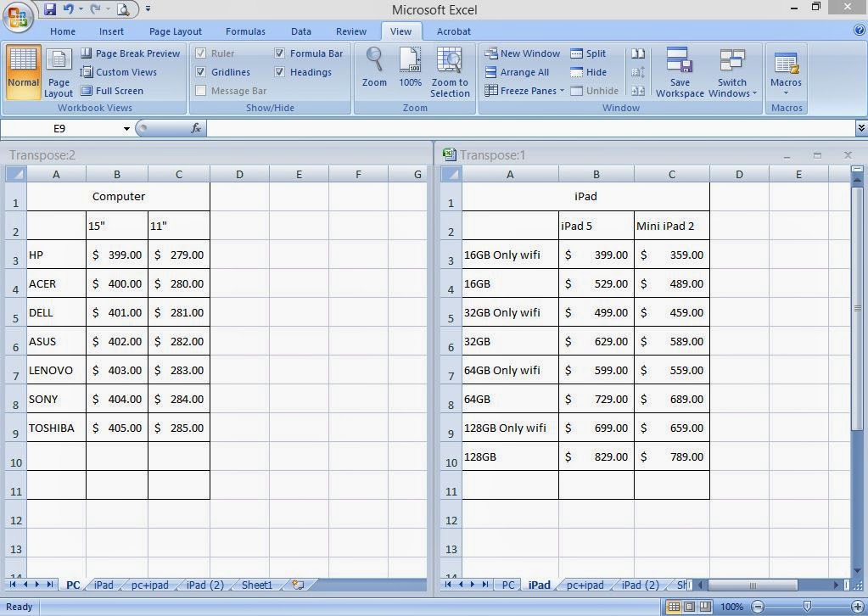Open the Insert ribbon tab

click(x=111, y=31)
